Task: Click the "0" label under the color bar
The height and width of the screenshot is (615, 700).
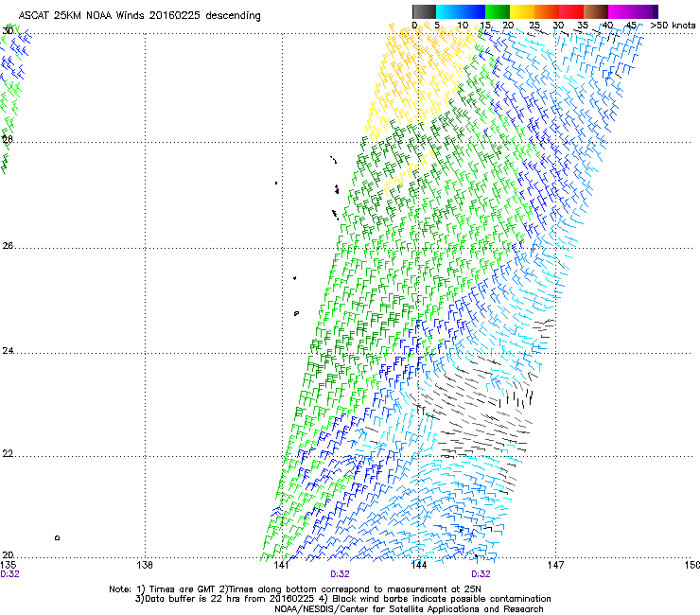Action: pyautogui.click(x=414, y=26)
